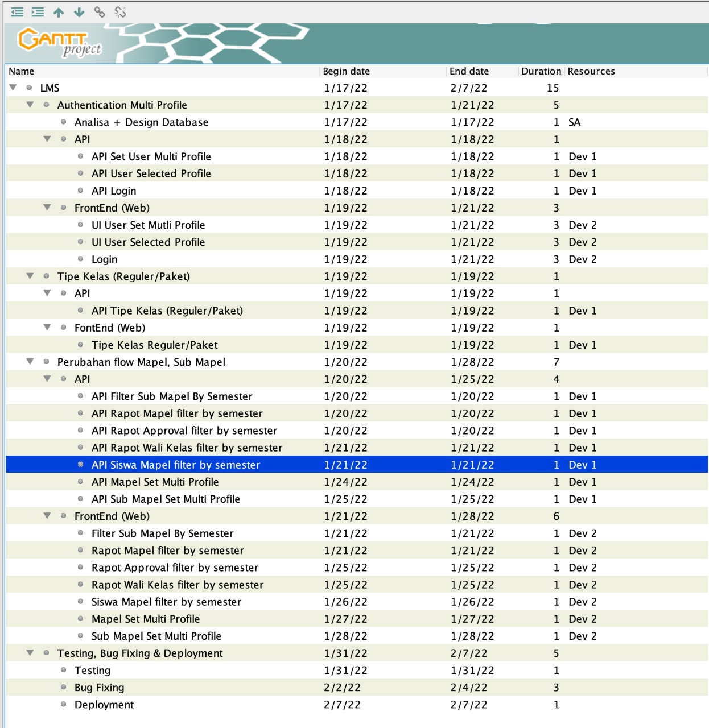Click end date cell of Analisa + Design Database
Screen dimensions: 709x728
472,122
